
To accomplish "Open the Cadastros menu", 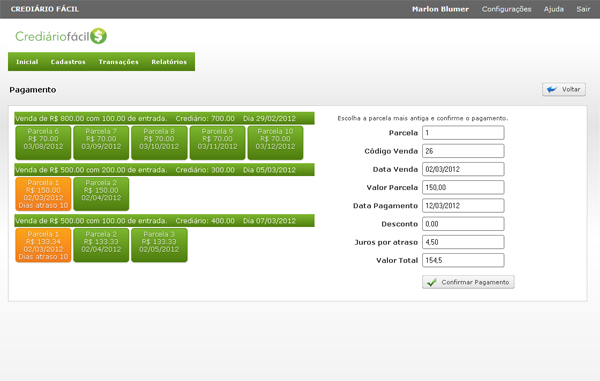I will point(68,62).
